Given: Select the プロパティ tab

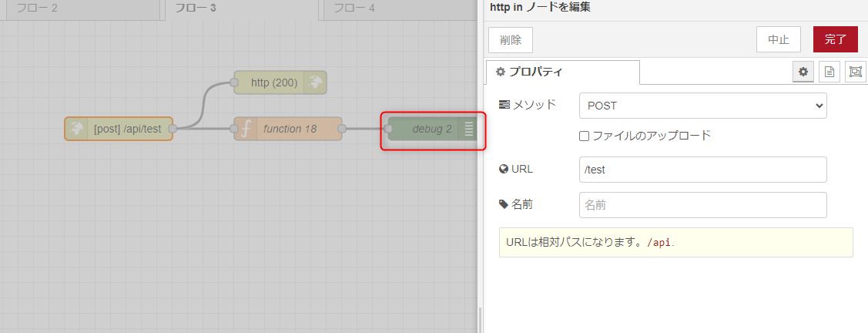Looking at the screenshot, I should (562, 72).
